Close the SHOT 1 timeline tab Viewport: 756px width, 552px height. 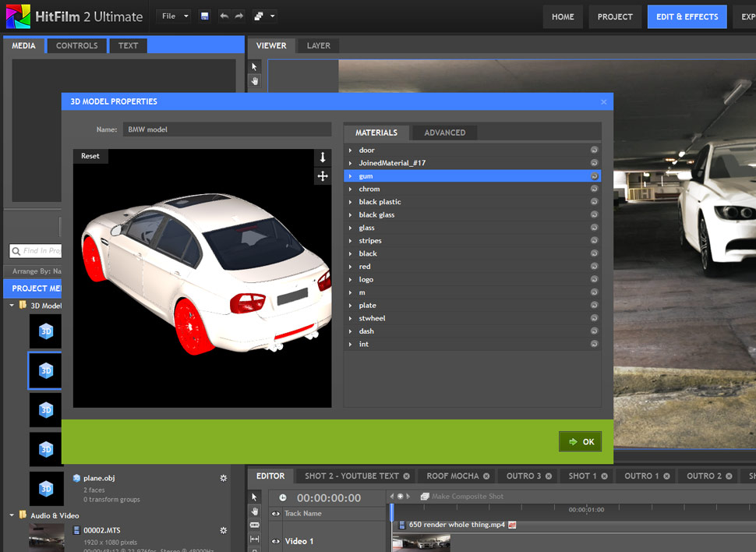tap(604, 476)
